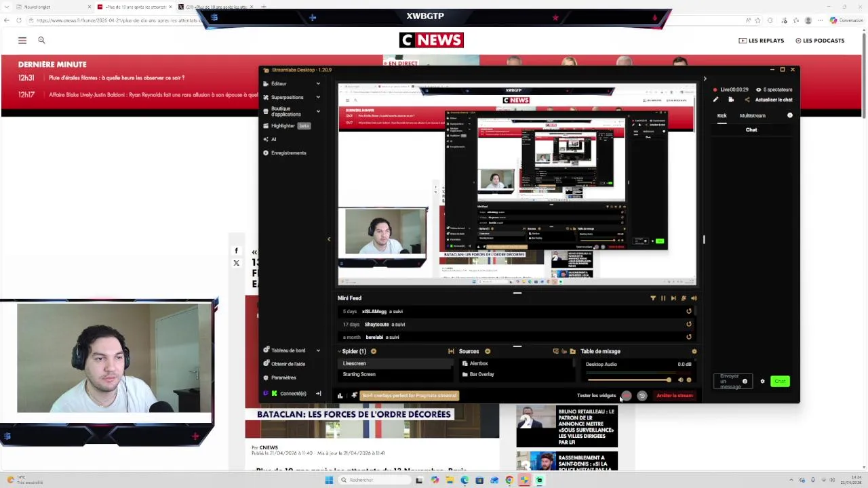The height and width of the screenshot is (488, 868).
Task: Click the log out arrow beside Connecté(e)
Action: (x=318, y=393)
